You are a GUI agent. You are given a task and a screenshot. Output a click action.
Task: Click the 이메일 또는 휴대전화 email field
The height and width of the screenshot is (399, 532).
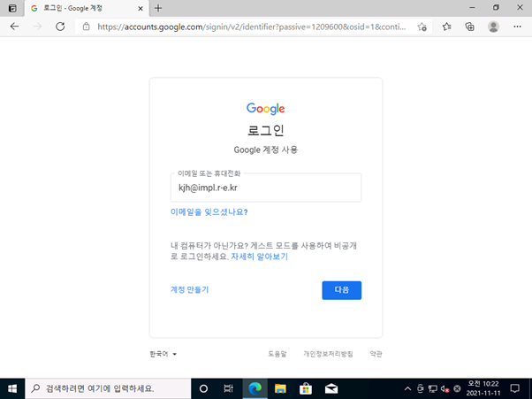point(266,188)
